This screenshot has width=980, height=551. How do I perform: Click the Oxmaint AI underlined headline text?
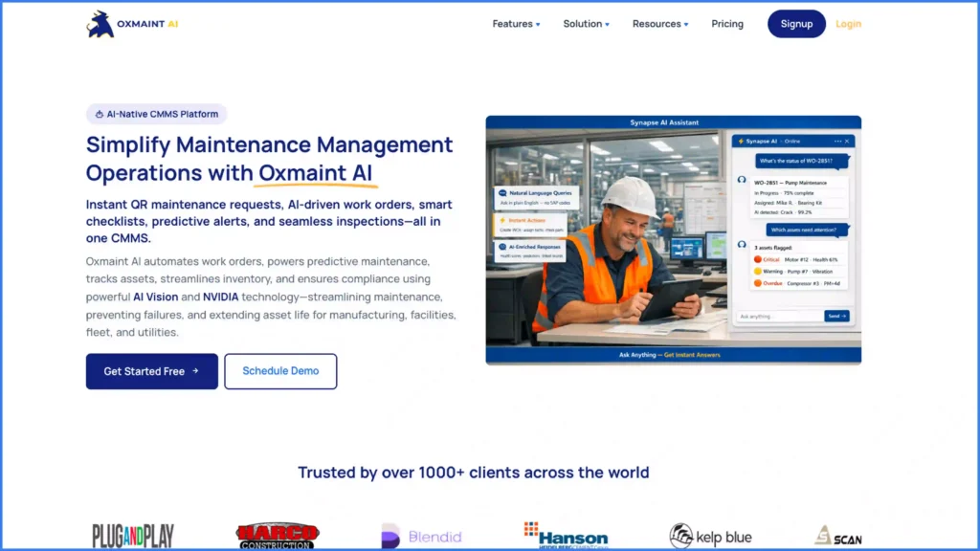click(316, 172)
